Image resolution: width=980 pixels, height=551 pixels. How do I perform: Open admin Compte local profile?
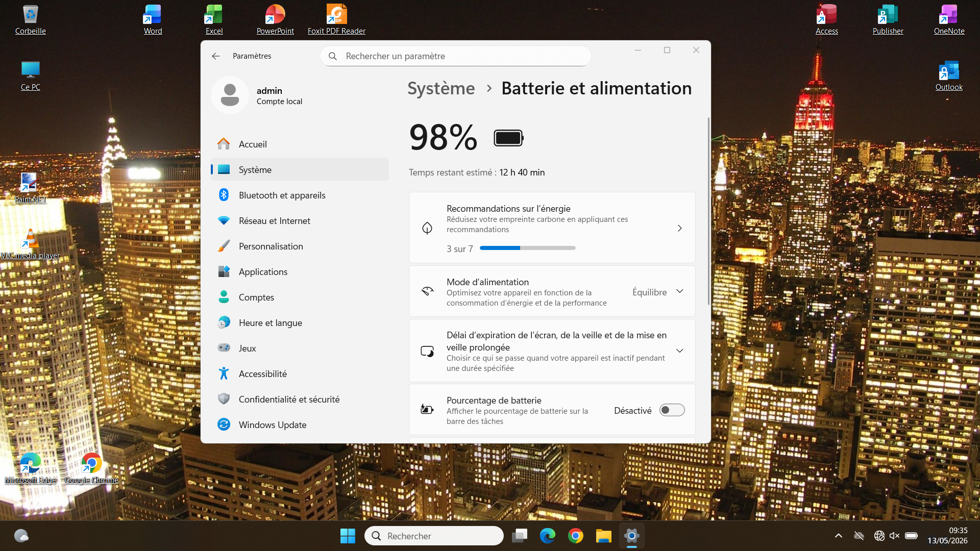coord(258,95)
